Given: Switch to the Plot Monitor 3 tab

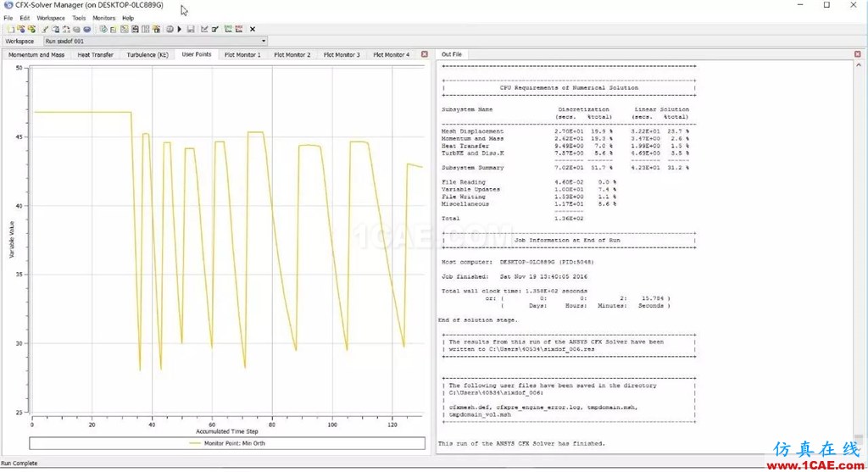Looking at the screenshot, I should [x=342, y=55].
